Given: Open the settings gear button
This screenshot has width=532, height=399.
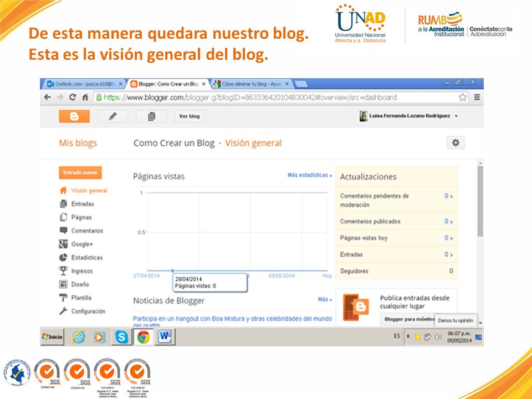Looking at the screenshot, I should pos(456,142).
